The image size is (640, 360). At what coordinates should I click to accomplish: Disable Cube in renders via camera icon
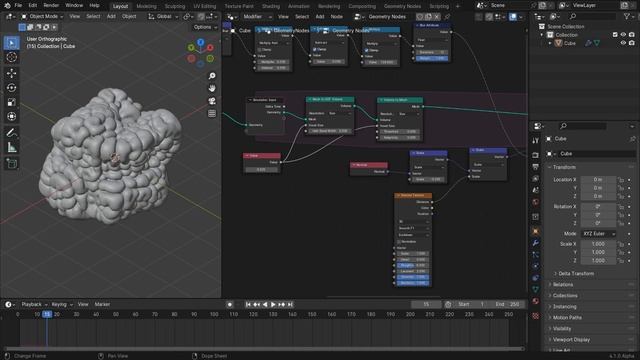(632, 43)
